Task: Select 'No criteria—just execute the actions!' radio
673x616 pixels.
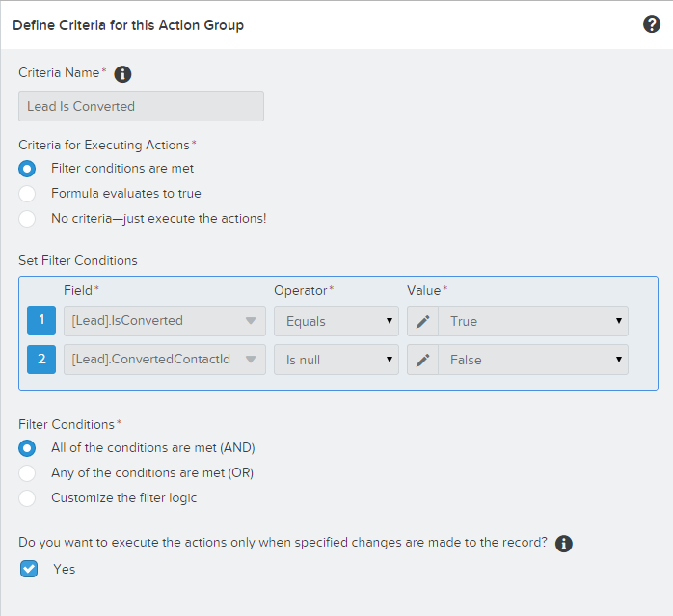Action: pyautogui.click(x=28, y=218)
